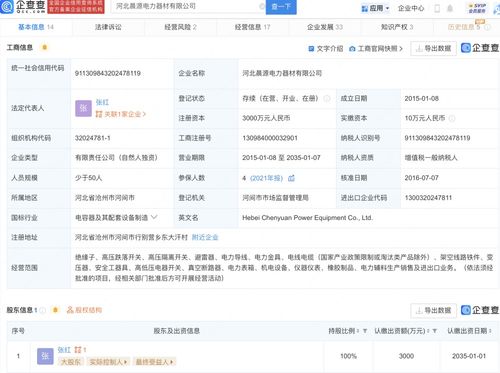
Task: Select 进出口企业代码 value 1300320247811
Action: point(428,198)
